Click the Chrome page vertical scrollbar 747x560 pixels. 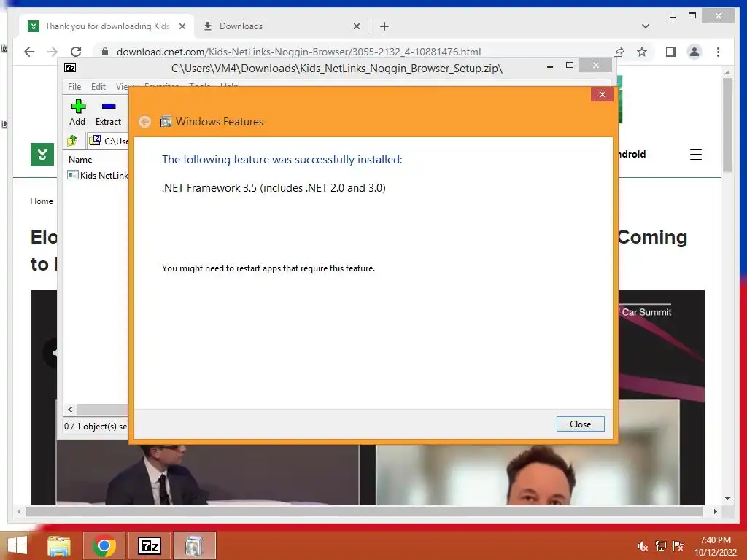[x=727, y=125]
